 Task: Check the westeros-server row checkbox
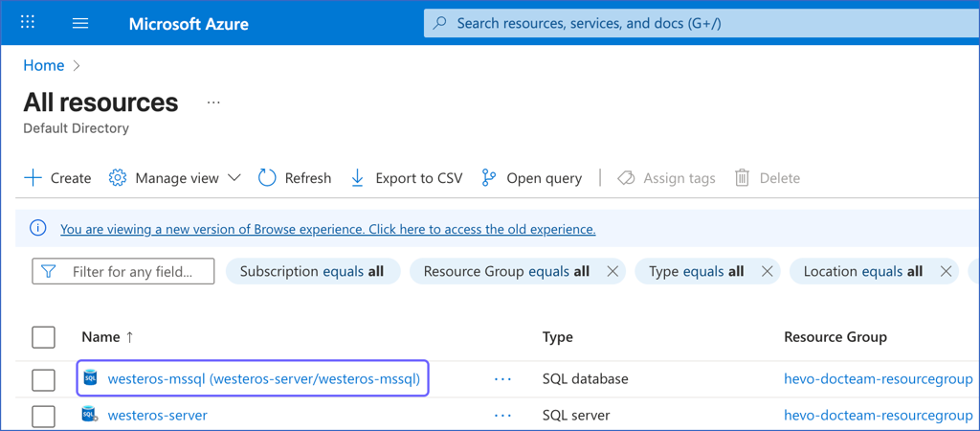click(x=43, y=416)
